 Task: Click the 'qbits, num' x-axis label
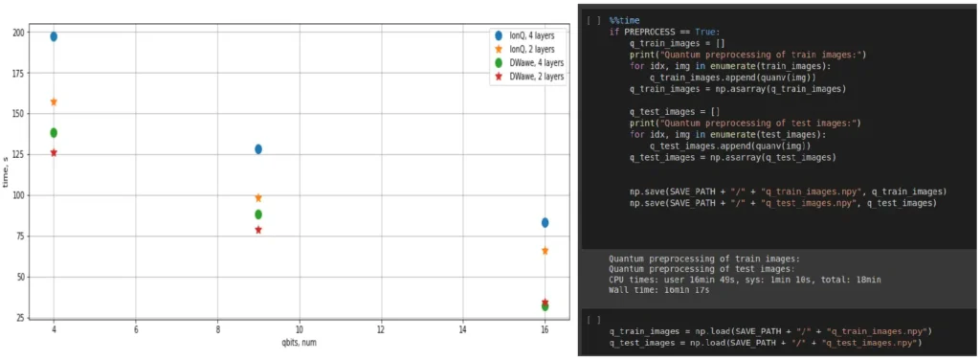tap(300, 344)
